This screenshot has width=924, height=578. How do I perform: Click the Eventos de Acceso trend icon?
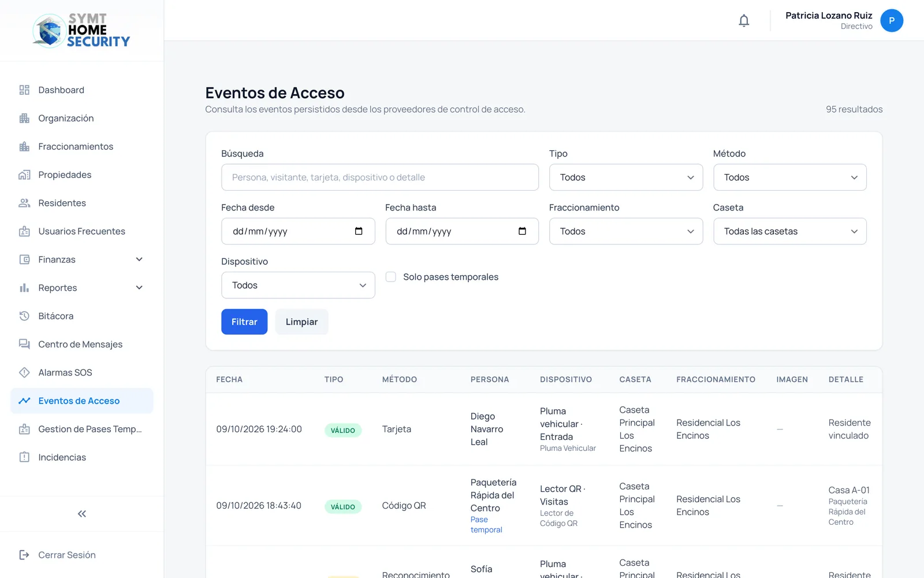pyautogui.click(x=24, y=401)
